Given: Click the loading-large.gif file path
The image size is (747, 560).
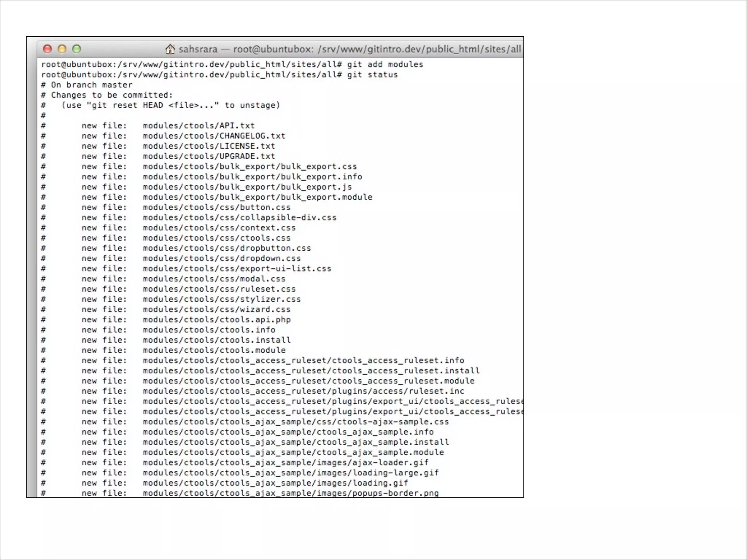Looking at the screenshot, I should [x=290, y=473].
